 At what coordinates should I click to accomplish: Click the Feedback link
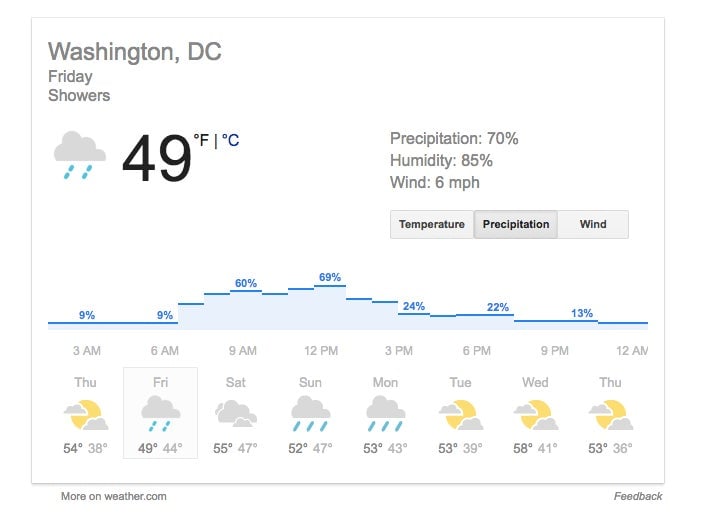coord(638,496)
